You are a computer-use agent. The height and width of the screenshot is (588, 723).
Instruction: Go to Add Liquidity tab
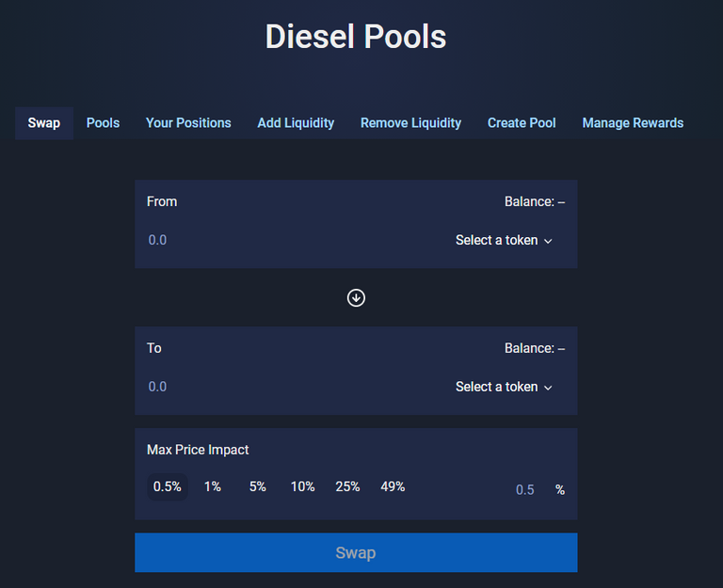pos(296,123)
